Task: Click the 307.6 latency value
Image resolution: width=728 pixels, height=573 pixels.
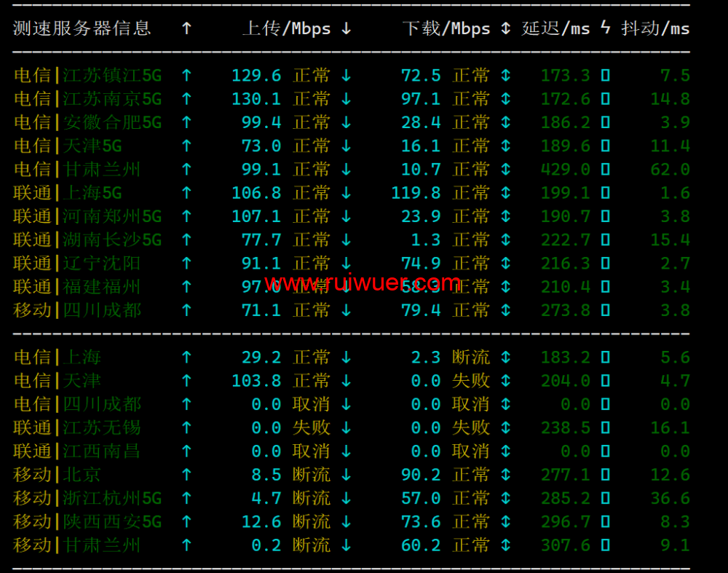Action: [x=565, y=545]
